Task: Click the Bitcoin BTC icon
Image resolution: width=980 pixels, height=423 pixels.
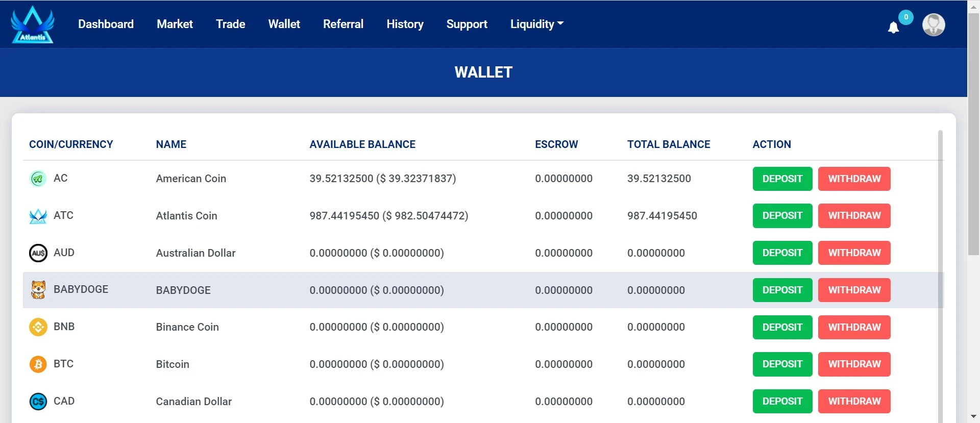Action: coord(38,364)
